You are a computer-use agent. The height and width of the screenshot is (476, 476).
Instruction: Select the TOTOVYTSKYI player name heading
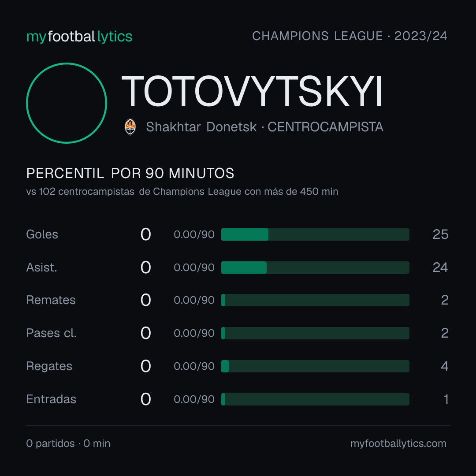point(252,91)
